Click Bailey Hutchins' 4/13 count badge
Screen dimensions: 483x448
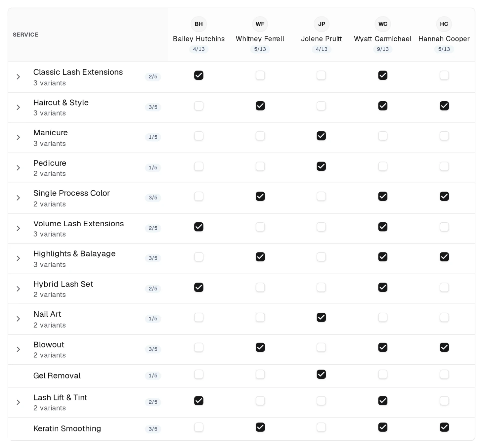pyautogui.click(x=199, y=49)
